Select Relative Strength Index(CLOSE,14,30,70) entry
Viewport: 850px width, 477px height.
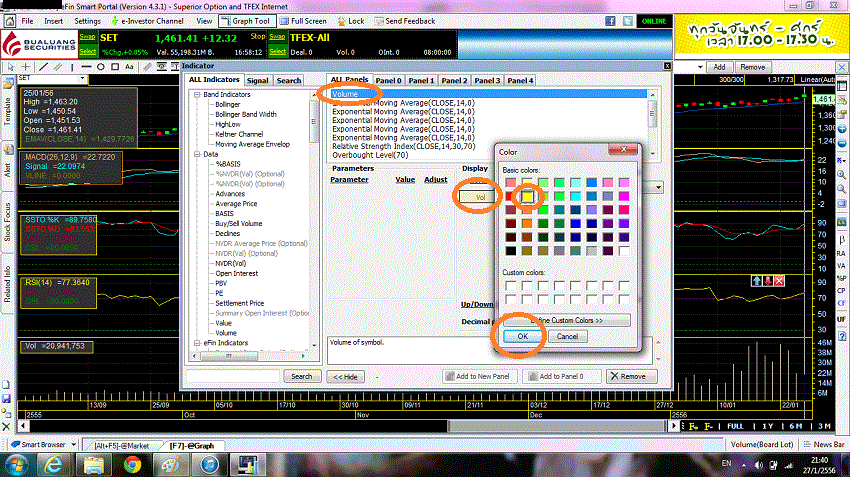(403, 146)
